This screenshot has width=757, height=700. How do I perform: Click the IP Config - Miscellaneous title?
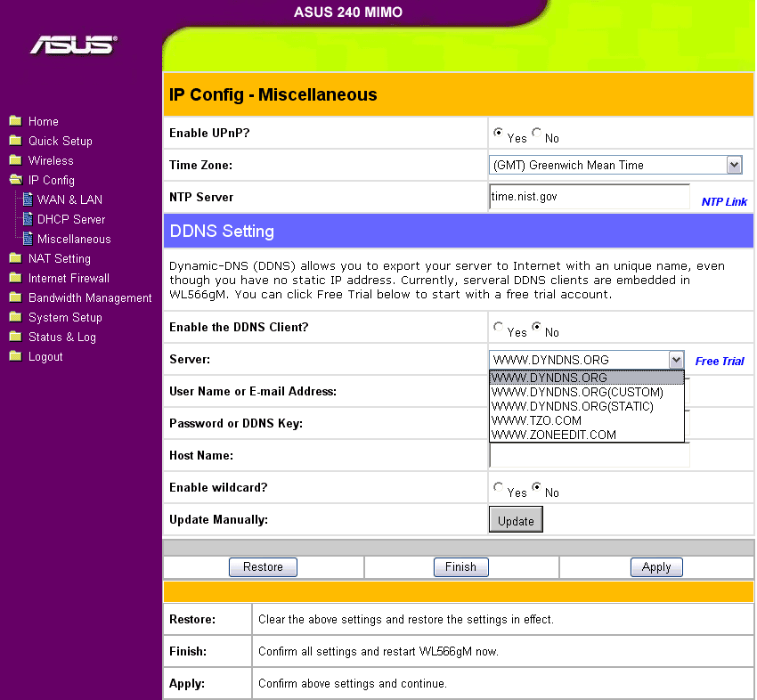point(273,94)
